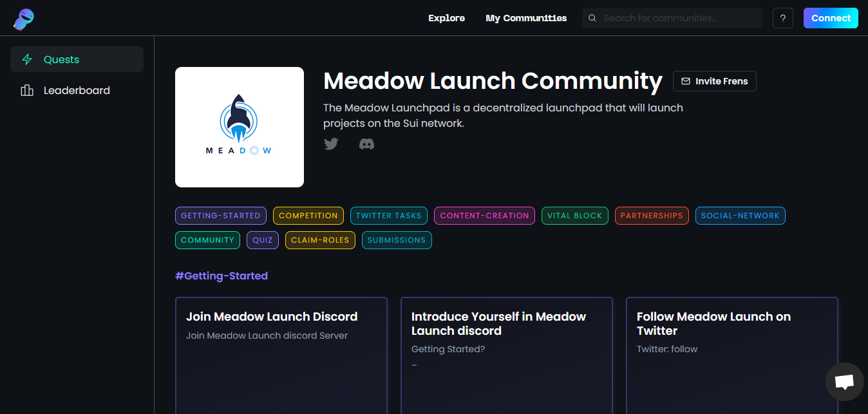
Task: Filter by GETTING-STARTED tag
Action: point(220,216)
